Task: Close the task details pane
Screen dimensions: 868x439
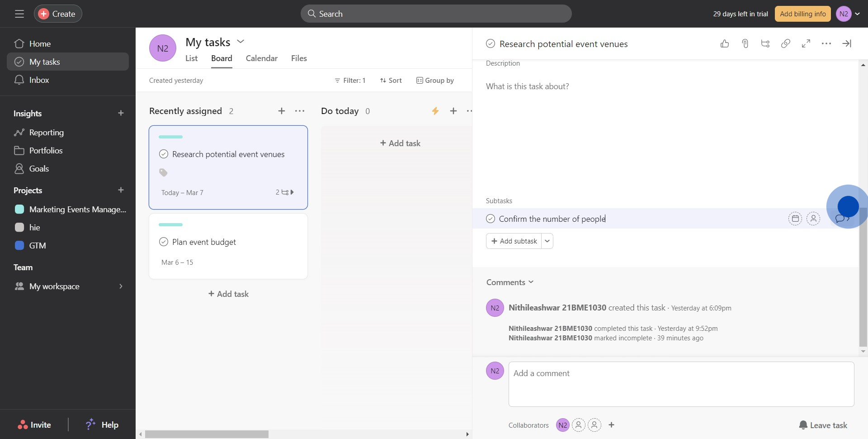Action: coord(847,43)
